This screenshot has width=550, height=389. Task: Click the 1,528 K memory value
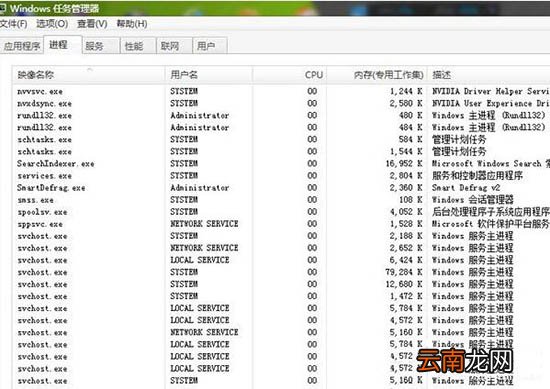[406, 224]
